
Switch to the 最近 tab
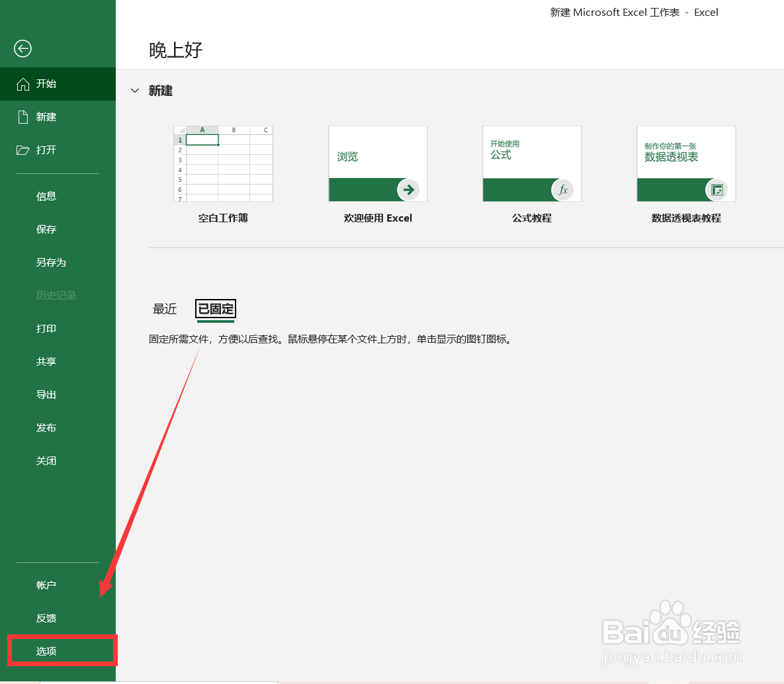pyautogui.click(x=165, y=309)
